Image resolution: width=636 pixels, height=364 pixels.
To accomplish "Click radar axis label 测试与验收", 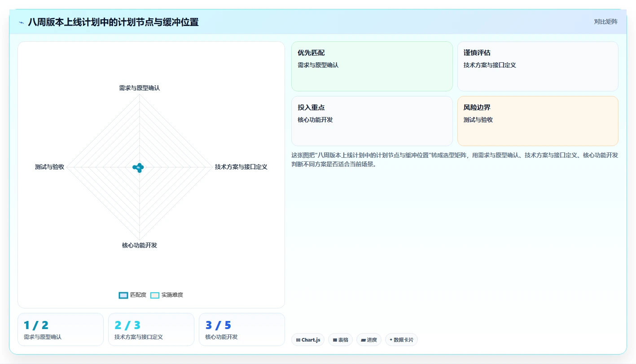I will coord(50,167).
